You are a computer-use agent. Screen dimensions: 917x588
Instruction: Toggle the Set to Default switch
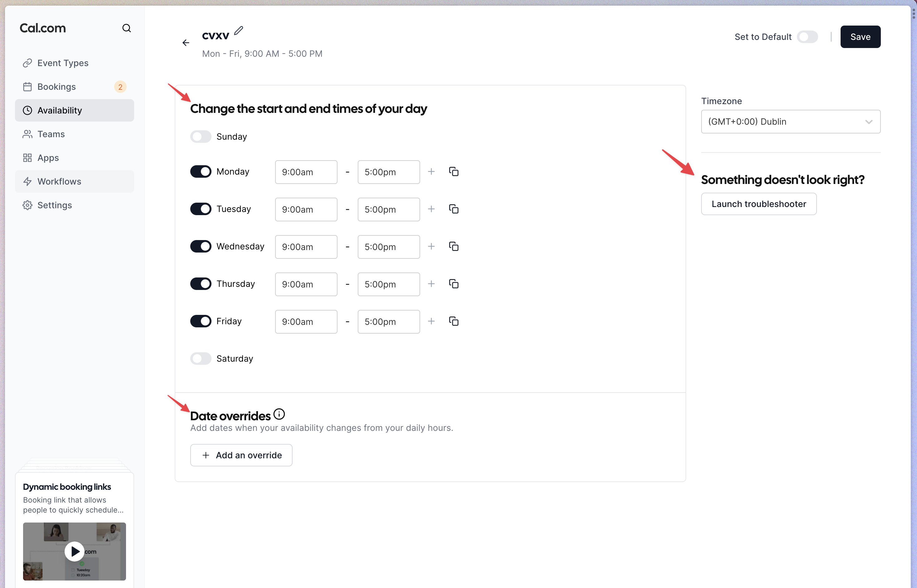(x=807, y=37)
